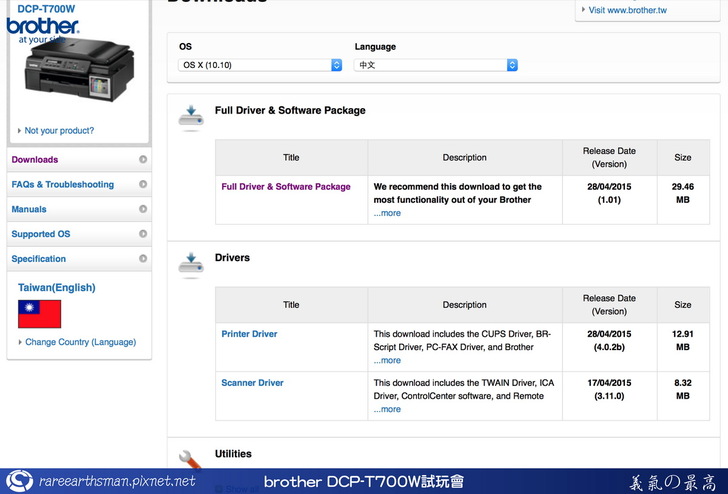The height and width of the screenshot is (494, 728).
Task: Click Not your product? link
Action: click(x=59, y=130)
